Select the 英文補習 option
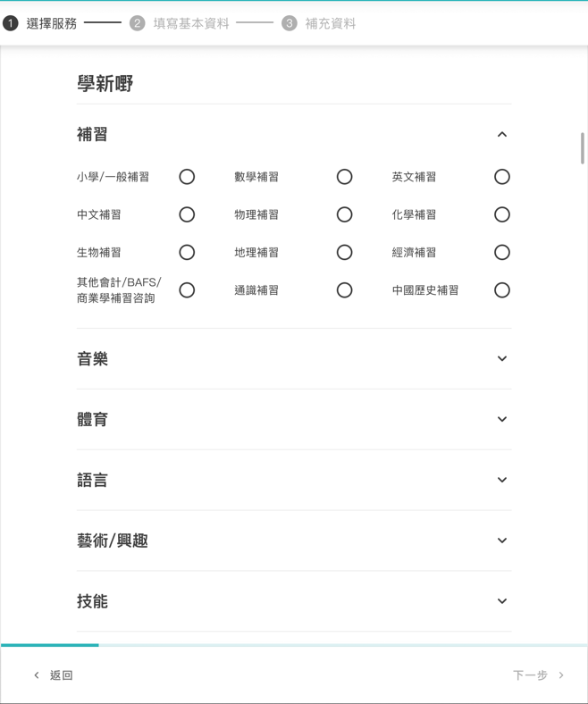The height and width of the screenshot is (704, 588). [502, 177]
